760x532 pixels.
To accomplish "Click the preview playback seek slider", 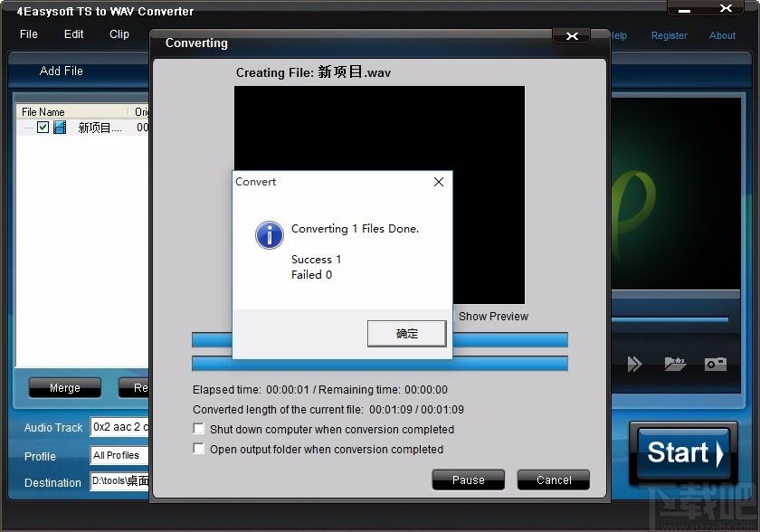I will point(670,319).
